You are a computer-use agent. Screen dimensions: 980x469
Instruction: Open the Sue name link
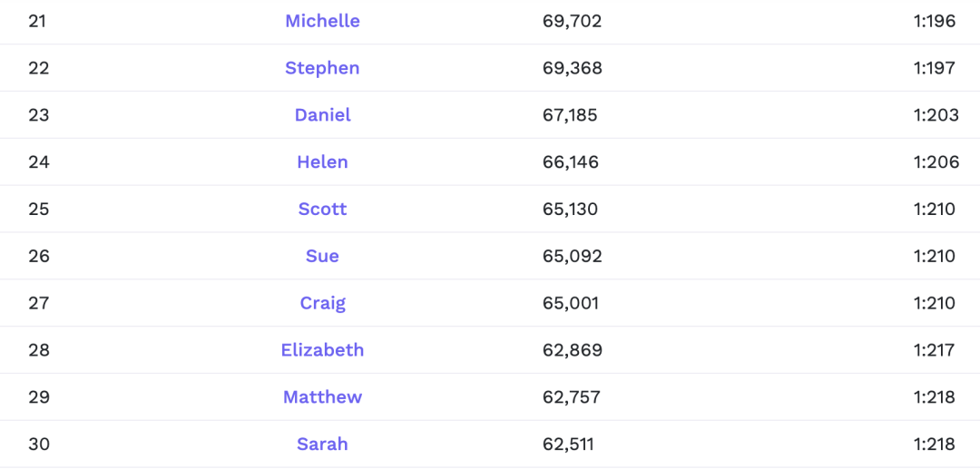tap(322, 256)
